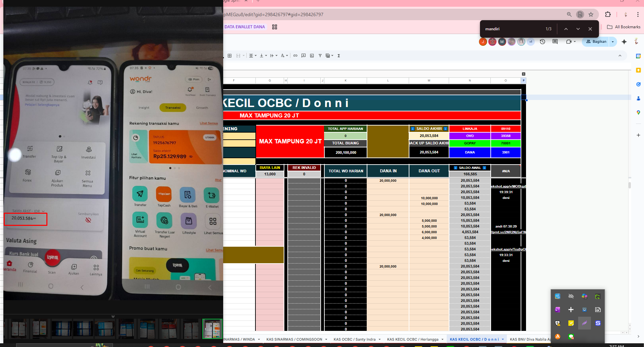
Task: Open horizontal align dropdown
Action: (253, 56)
